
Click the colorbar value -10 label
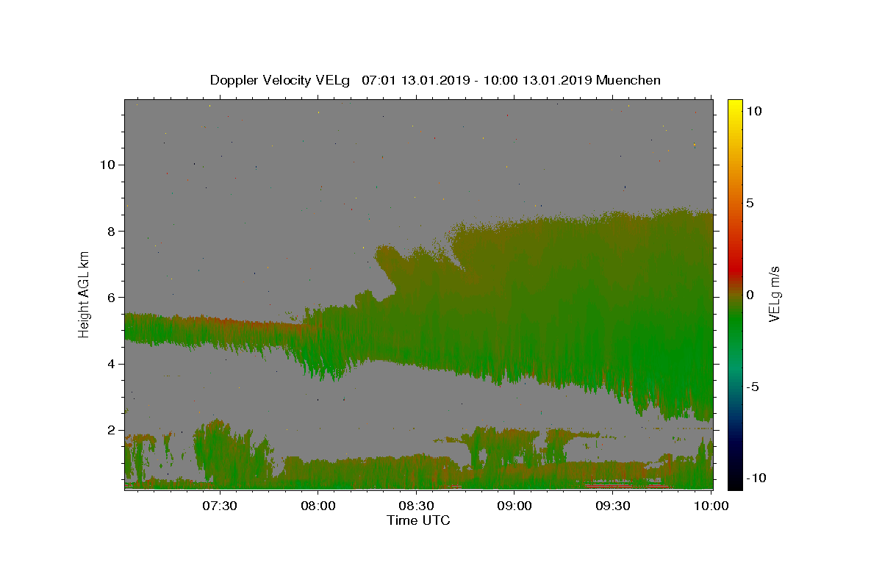[x=756, y=478]
